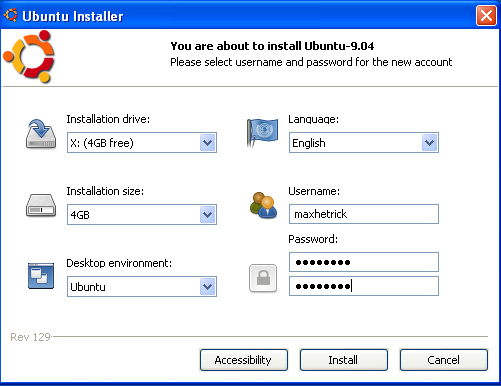Viewport: 501px width, 386px height.
Task: Click the "Installation size:" label
Action: (x=105, y=191)
